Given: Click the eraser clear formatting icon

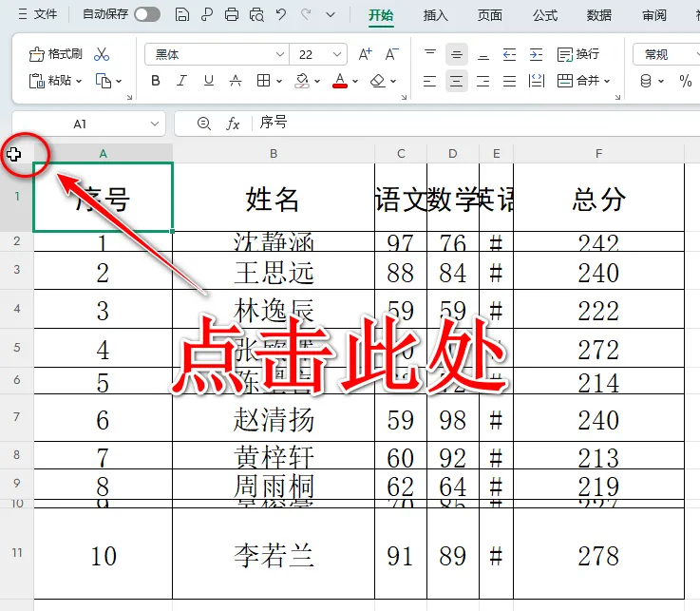Looking at the screenshot, I should [x=378, y=81].
